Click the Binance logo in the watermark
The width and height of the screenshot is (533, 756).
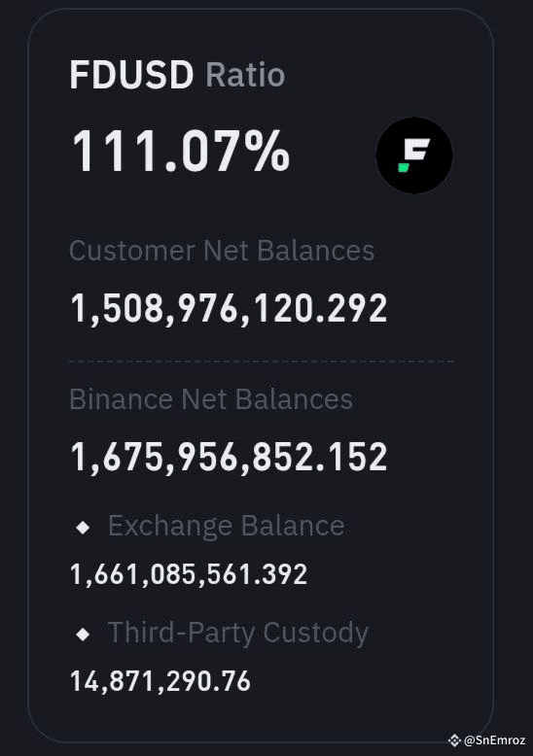coord(454,740)
